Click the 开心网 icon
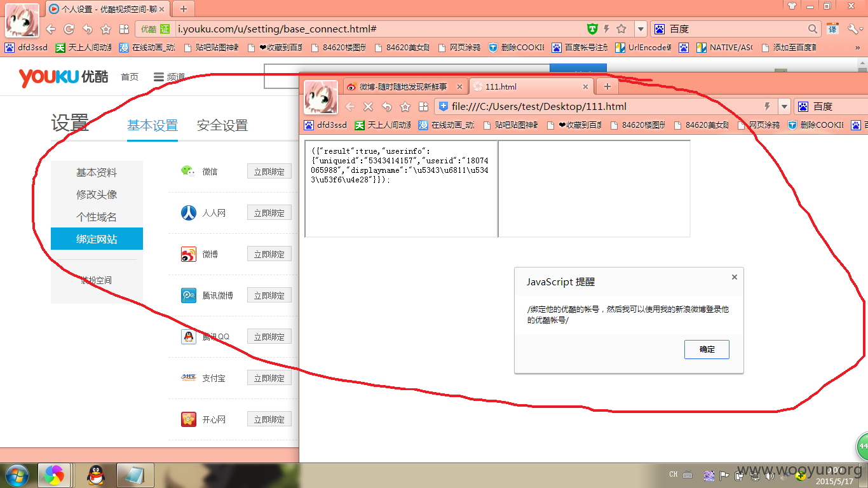 pyautogui.click(x=189, y=419)
